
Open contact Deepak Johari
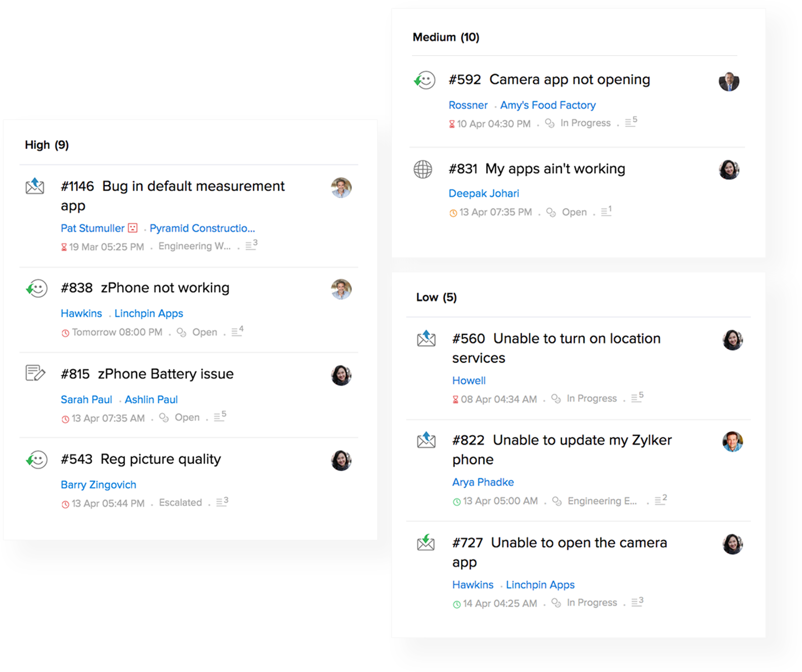tap(483, 193)
